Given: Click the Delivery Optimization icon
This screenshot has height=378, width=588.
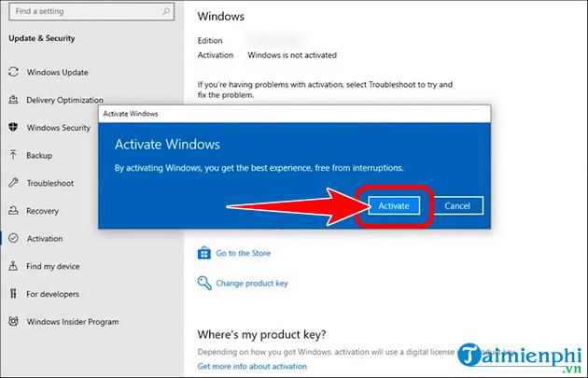Looking at the screenshot, I should (x=13, y=99).
